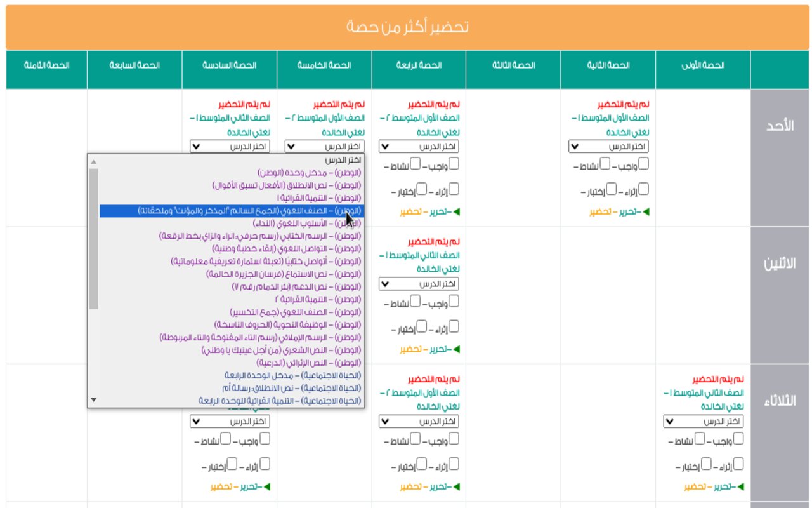Tick إثراء in Sunday's second period cell
The width and height of the screenshot is (812, 508).
pos(644,189)
